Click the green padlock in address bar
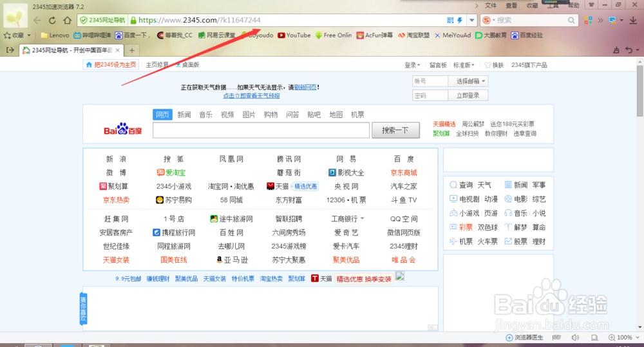 tap(133, 20)
